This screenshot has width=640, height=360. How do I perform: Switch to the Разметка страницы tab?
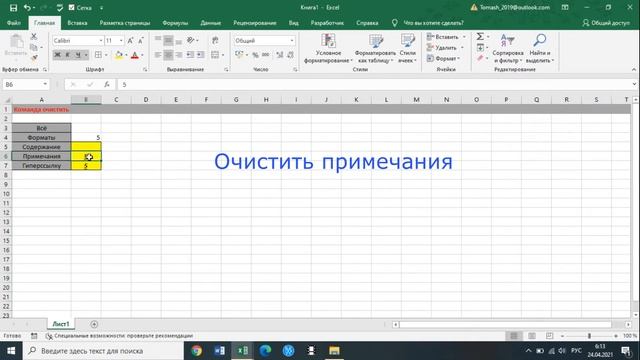click(125, 23)
